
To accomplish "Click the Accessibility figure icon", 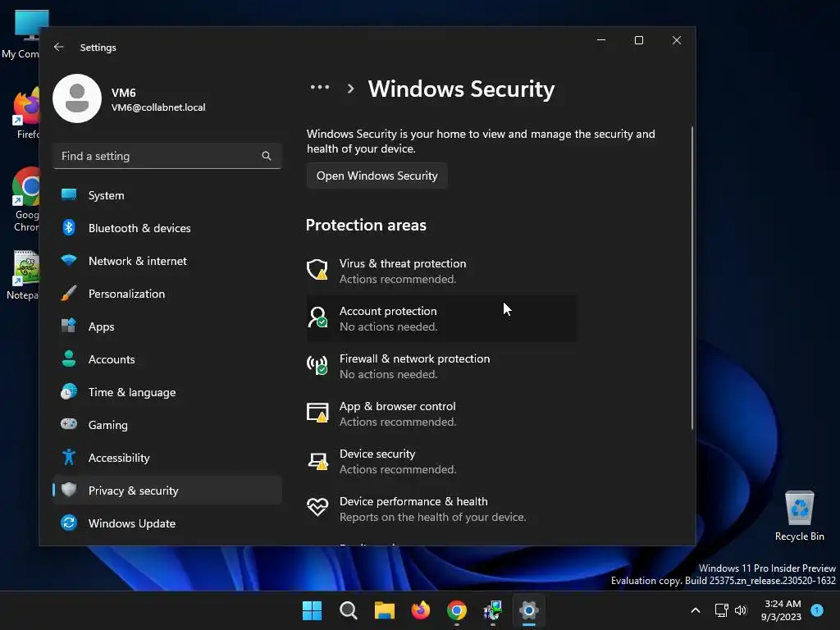I will 69,458.
